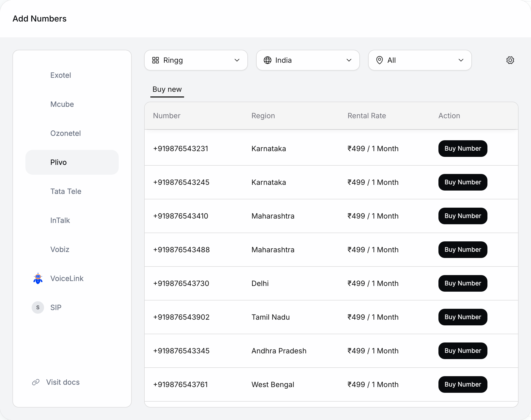Click the Region column header
The image size is (531, 420).
pyautogui.click(x=263, y=116)
